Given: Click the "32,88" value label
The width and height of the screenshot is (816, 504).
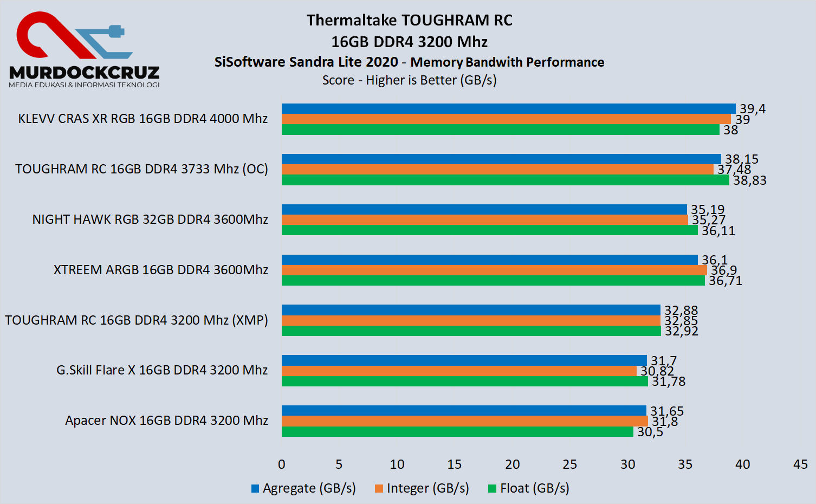Looking at the screenshot, I should click(x=681, y=311).
